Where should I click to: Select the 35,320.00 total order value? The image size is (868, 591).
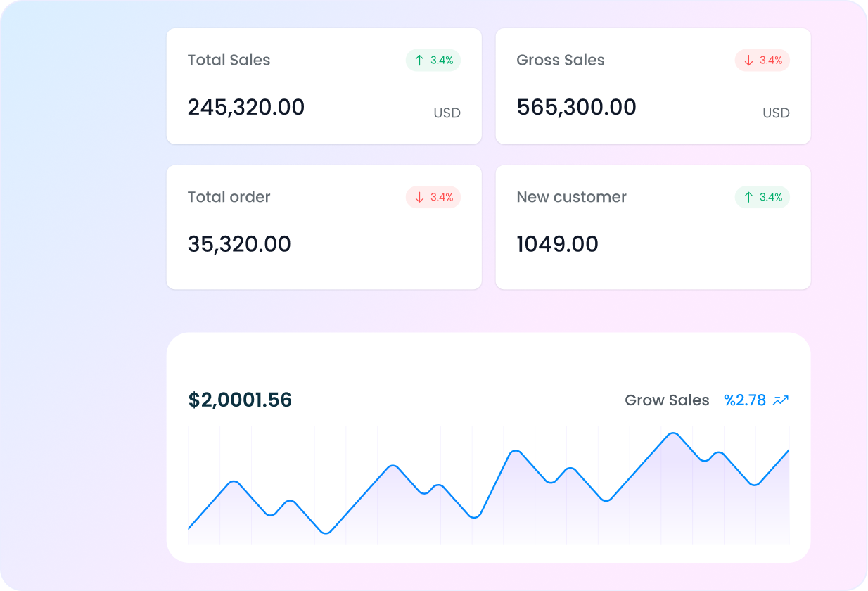pos(239,245)
